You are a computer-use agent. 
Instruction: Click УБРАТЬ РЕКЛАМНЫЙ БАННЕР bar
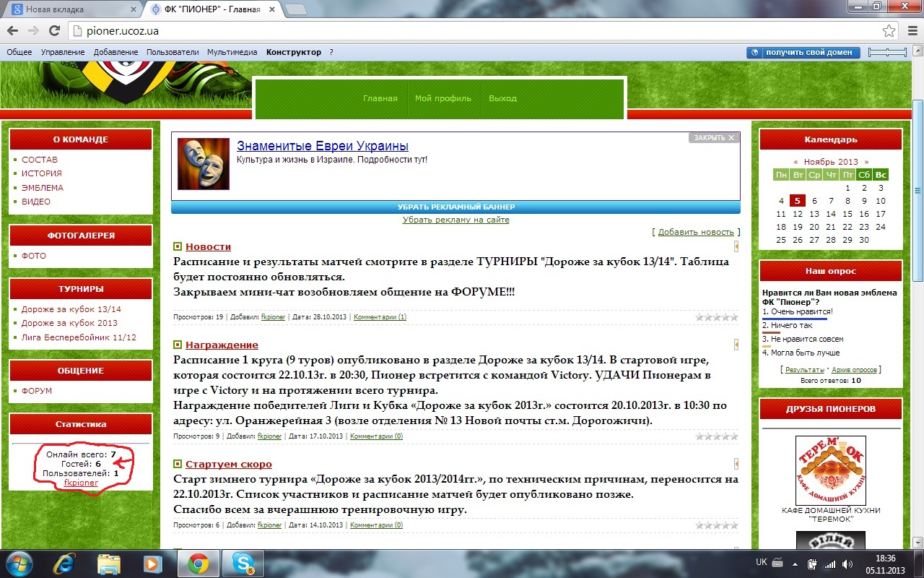tap(456, 207)
